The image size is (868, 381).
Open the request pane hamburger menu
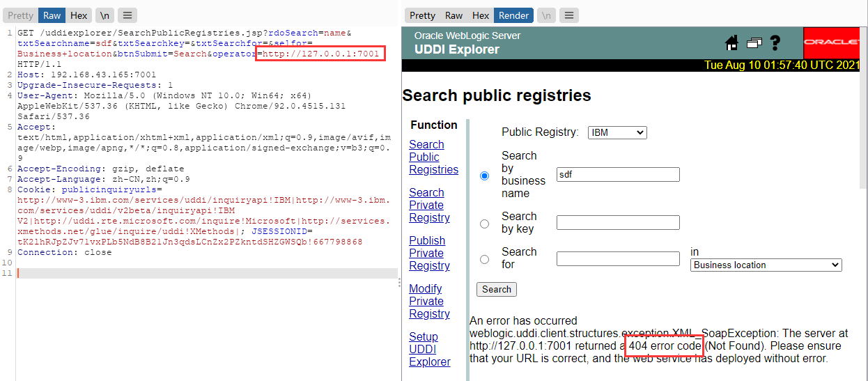127,15
